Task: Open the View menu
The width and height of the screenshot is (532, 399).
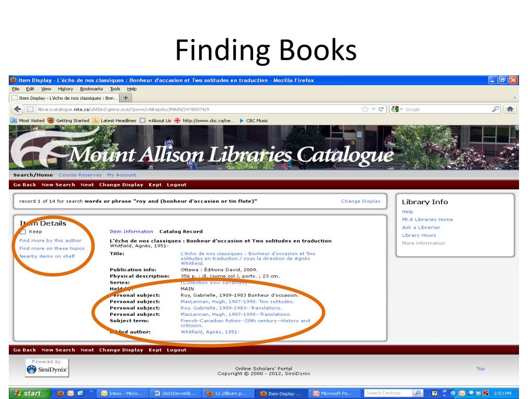Action: coord(46,89)
